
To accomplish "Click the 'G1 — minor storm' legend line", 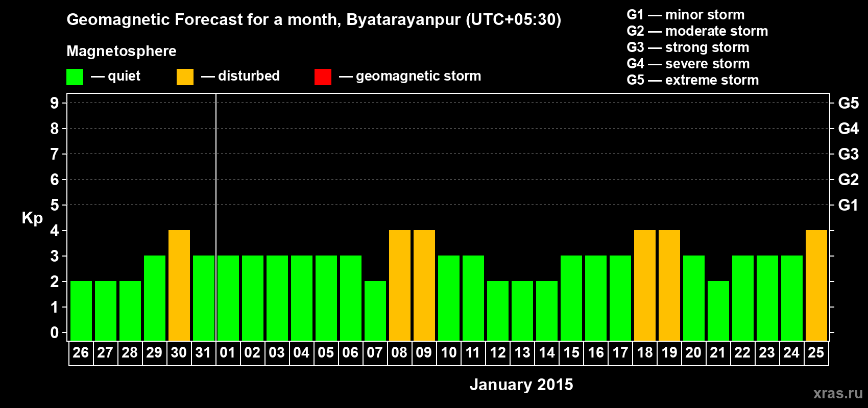I will coord(686,15).
